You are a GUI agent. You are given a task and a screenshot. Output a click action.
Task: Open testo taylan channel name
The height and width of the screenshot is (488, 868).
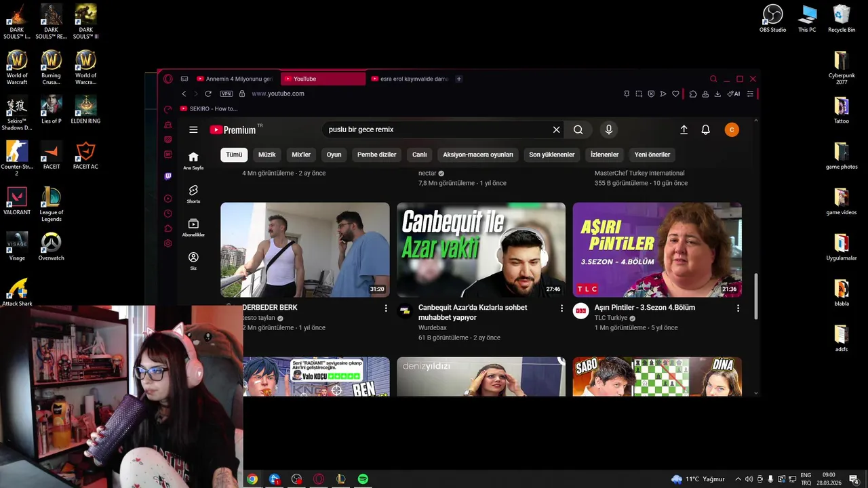click(x=259, y=318)
